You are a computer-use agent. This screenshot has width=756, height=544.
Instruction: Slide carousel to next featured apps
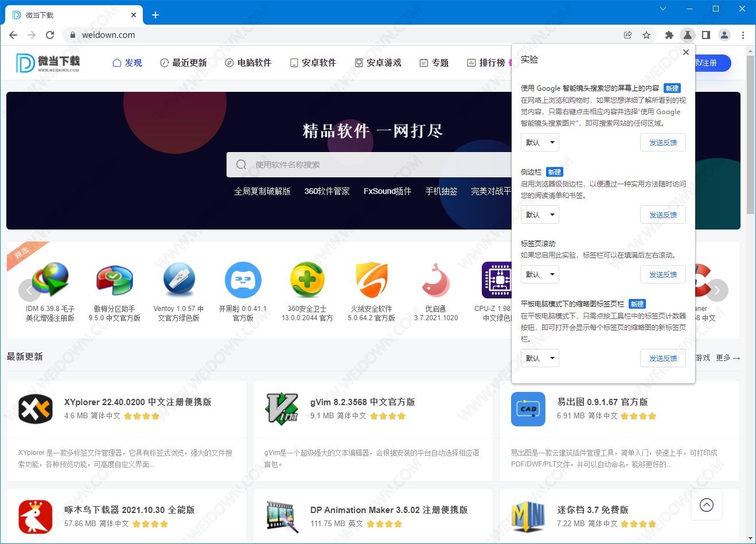717,290
